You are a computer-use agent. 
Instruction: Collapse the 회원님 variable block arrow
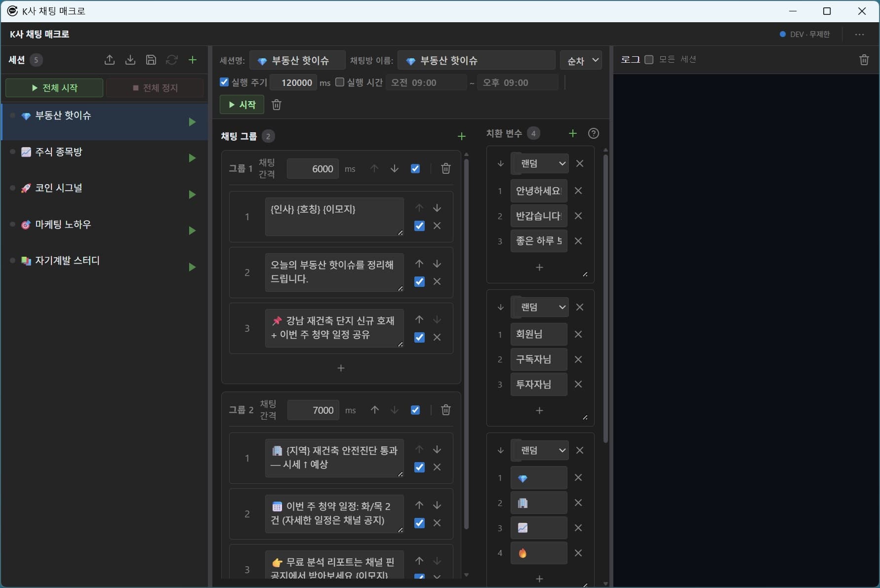[500, 307]
